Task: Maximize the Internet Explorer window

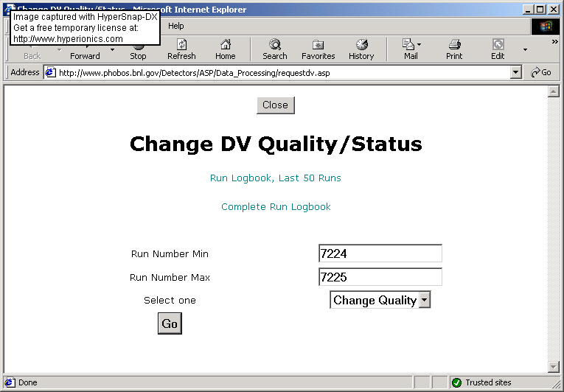Action: pos(540,10)
